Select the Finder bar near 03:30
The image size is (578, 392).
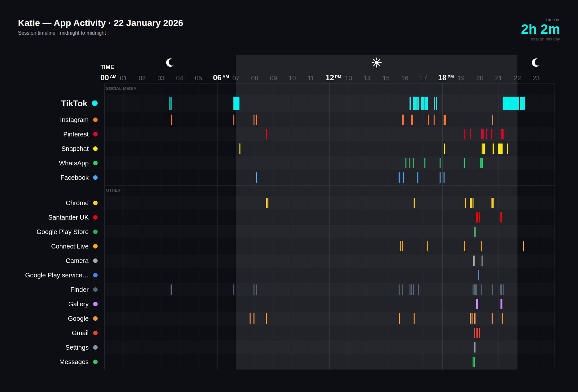pos(171,290)
